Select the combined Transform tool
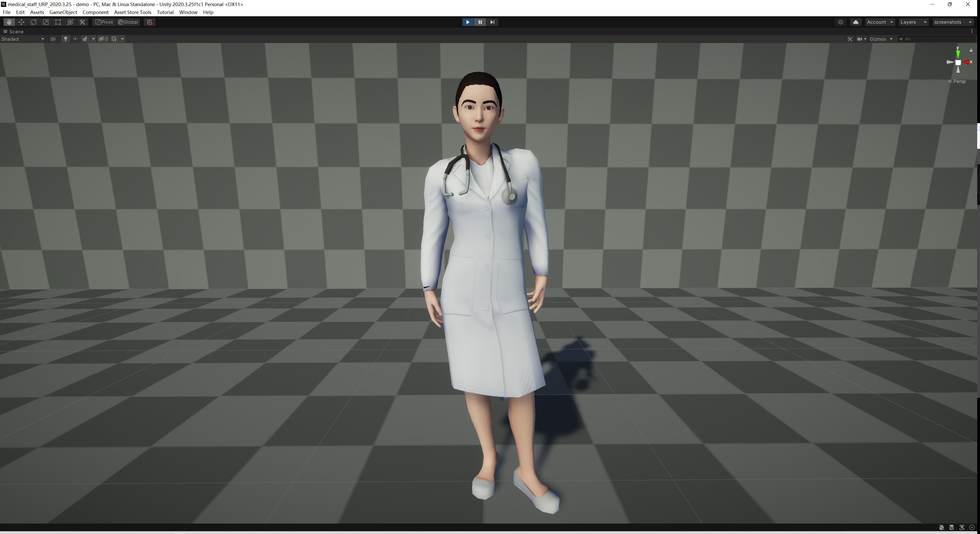Viewport: 980px width, 534px height. [70, 22]
